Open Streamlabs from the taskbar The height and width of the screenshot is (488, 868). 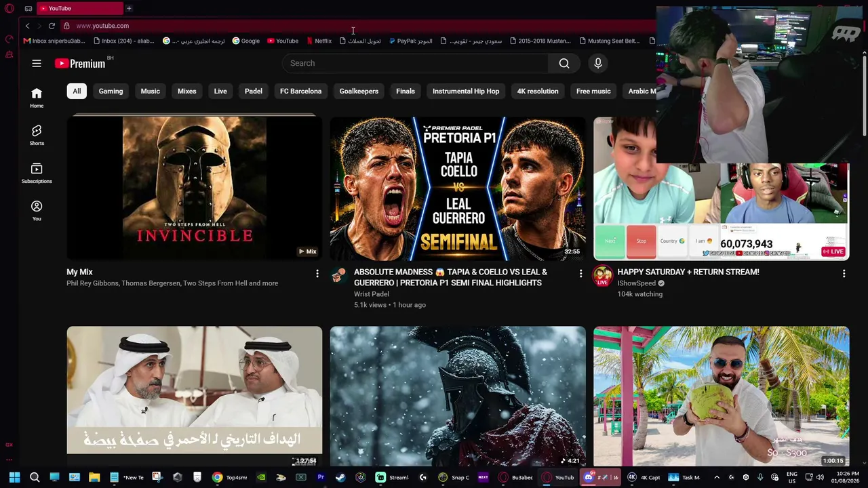[393, 477]
